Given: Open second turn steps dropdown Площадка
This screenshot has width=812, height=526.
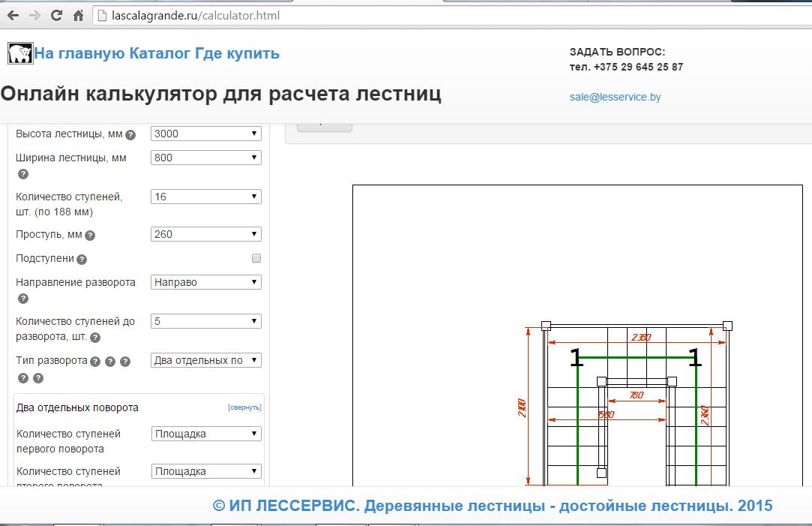Looking at the screenshot, I should tap(207, 471).
